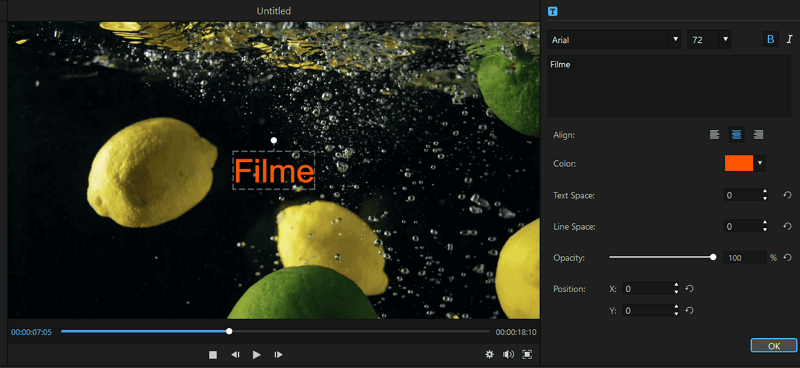The width and height of the screenshot is (800, 368).
Task: Click the Filme text overlay in preview
Action: pos(274,171)
